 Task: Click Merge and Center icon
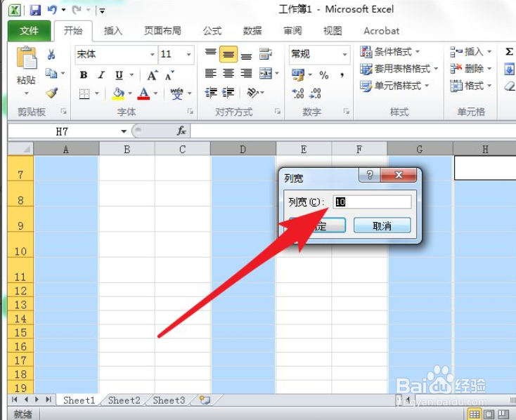point(266,73)
